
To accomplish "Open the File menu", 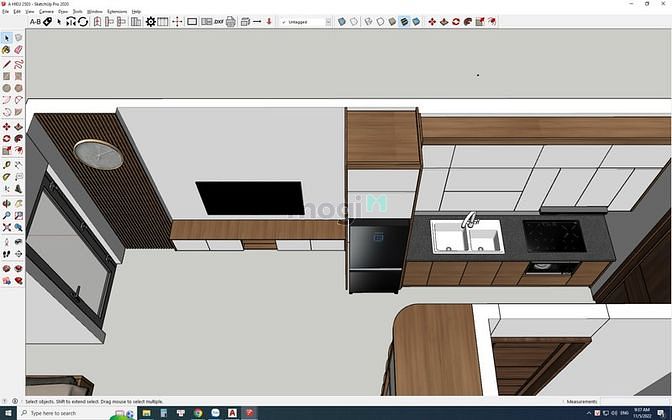I will pyautogui.click(x=5, y=12).
